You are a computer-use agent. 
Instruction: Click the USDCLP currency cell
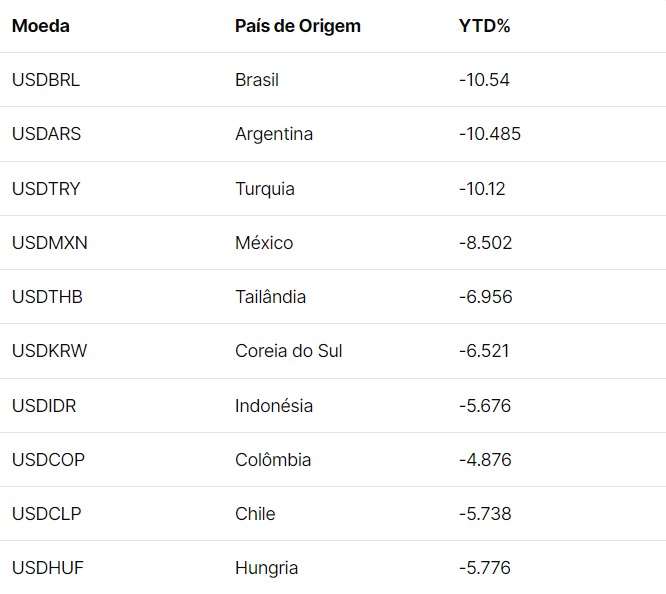[46, 514]
